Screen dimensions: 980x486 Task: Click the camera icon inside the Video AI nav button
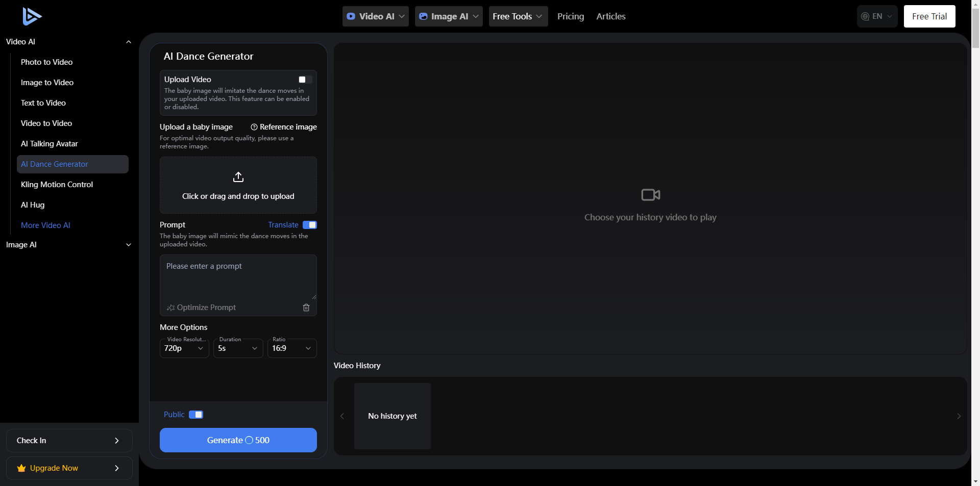click(351, 16)
